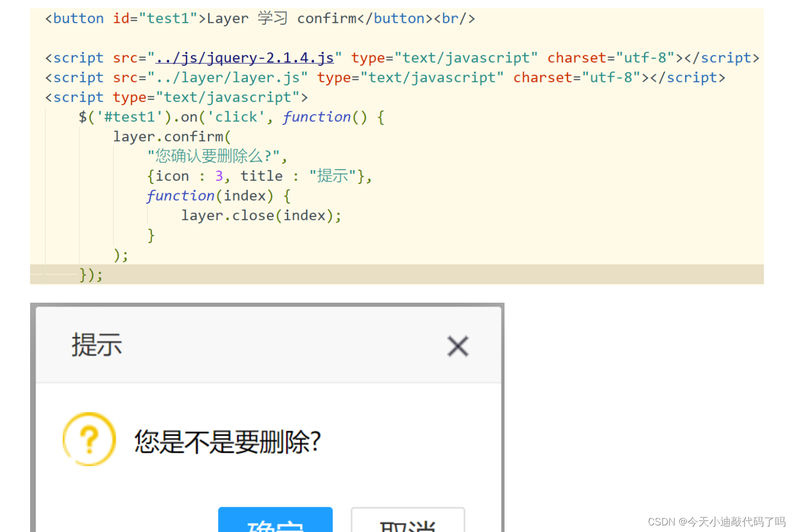Click the {icon : 3, title : "提示"} line
The height and width of the screenshot is (532, 794).
pyautogui.click(x=259, y=176)
